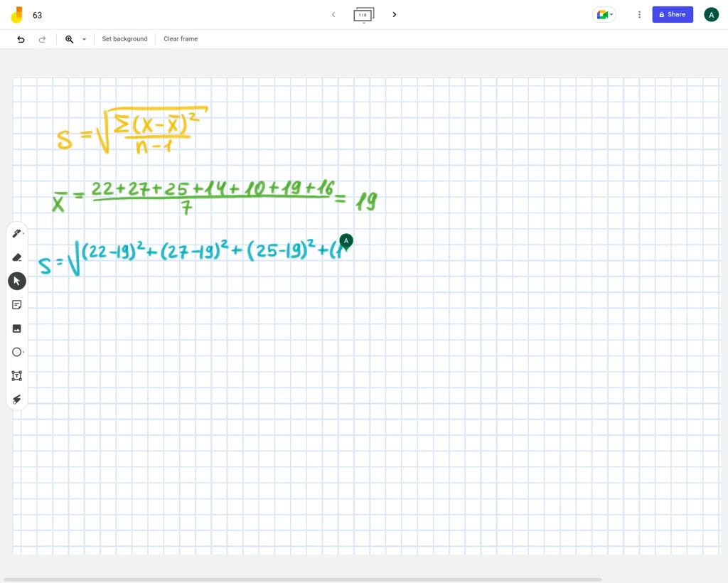Open the Google Meet presenting menu
The height and width of the screenshot is (583, 728).
pos(604,14)
